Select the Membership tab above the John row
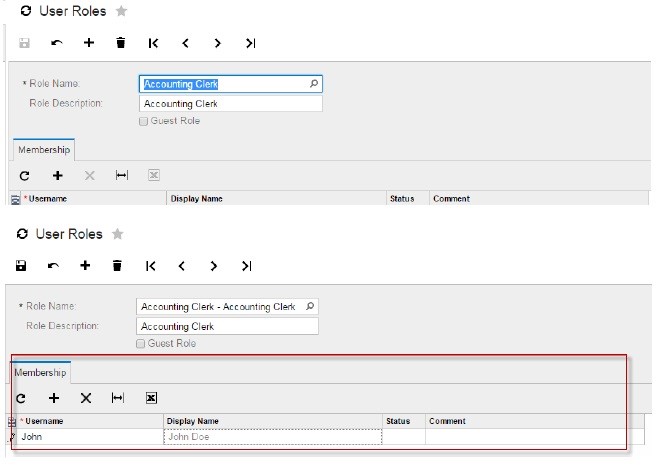Screen dimensions: 662x466 [40, 373]
